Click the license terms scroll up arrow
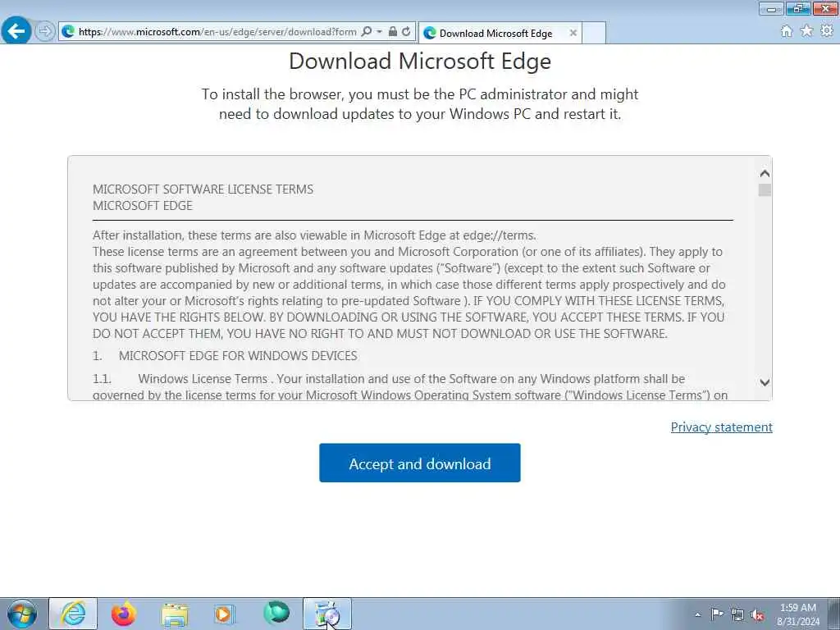 pos(765,174)
